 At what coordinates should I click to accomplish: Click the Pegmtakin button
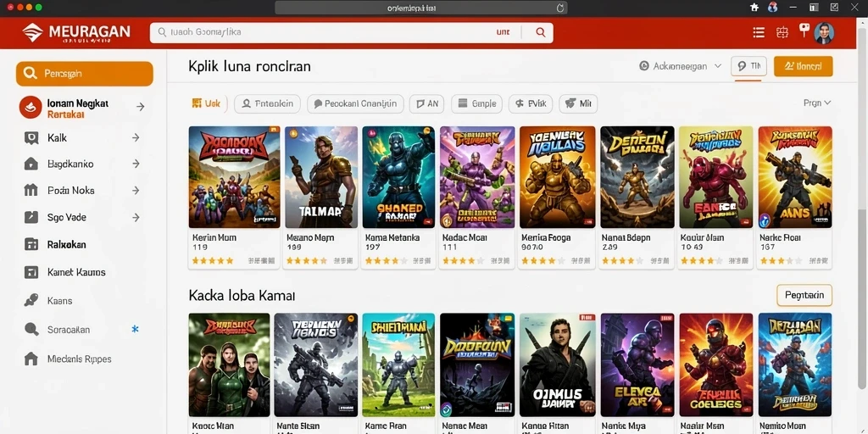pos(804,295)
